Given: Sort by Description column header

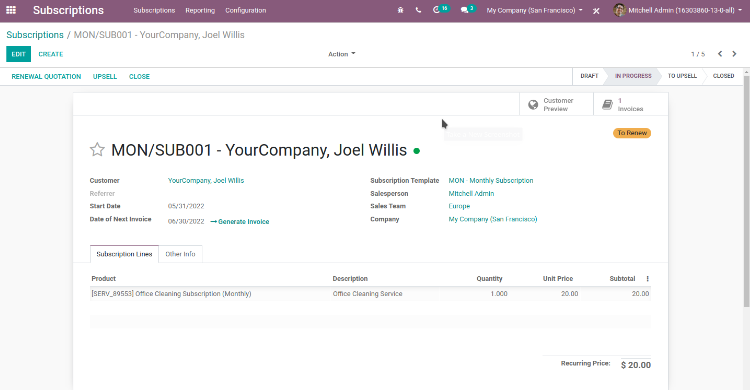Looking at the screenshot, I should [x=350, y=278].
